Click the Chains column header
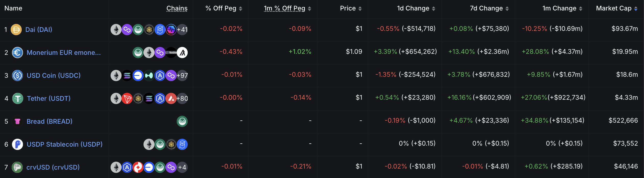 pyautogui.click(x=177, y=8)
